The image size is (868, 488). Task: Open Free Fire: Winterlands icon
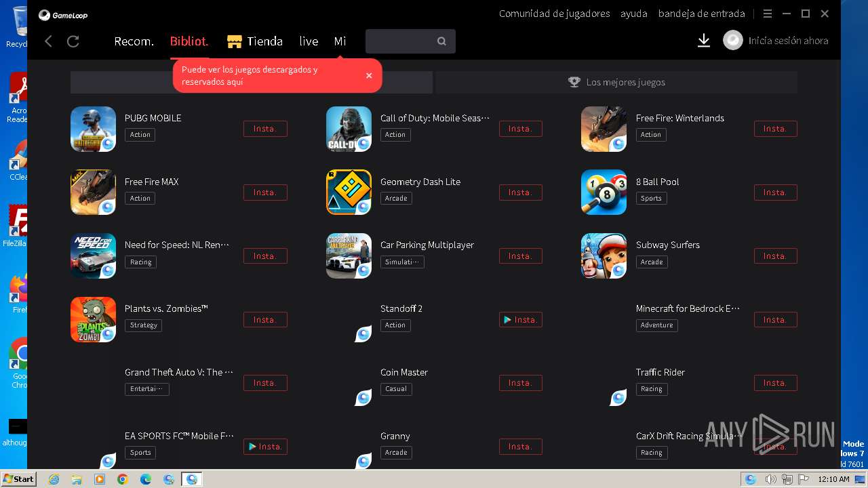[604, 129]
